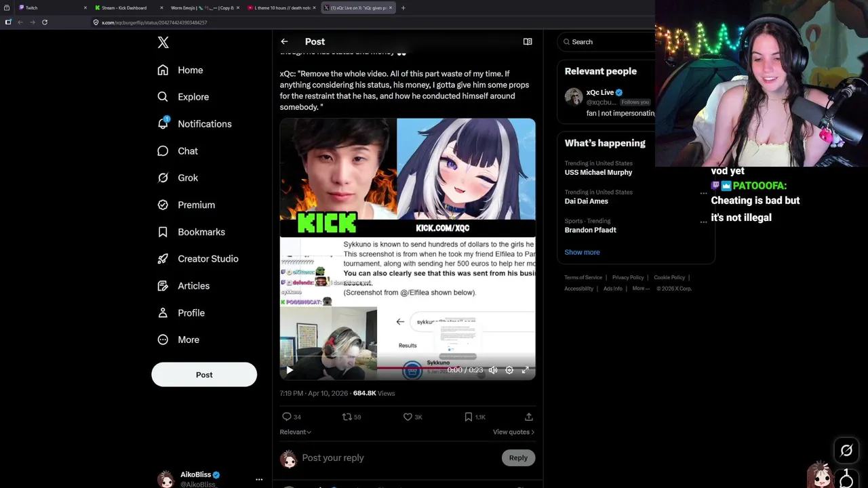Open video in fullscreen
The image size is (868, 488).
pos(525,370)
